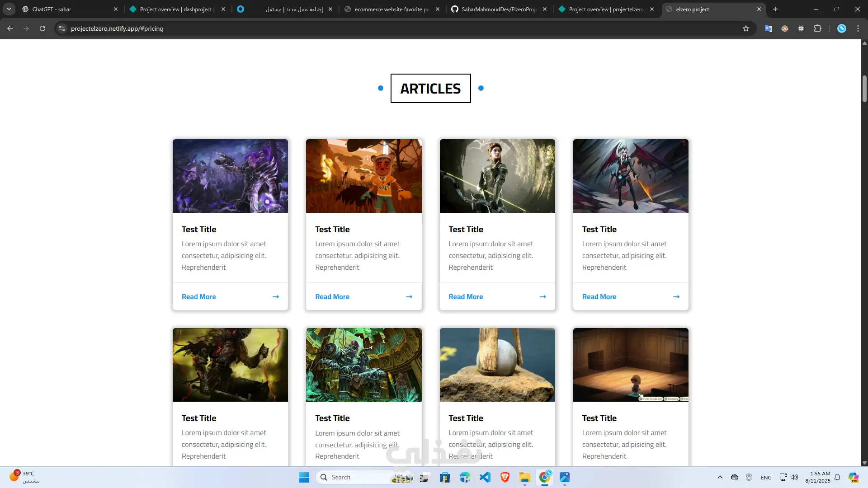Expand the tab search dropdown arrow

point(9,9)
